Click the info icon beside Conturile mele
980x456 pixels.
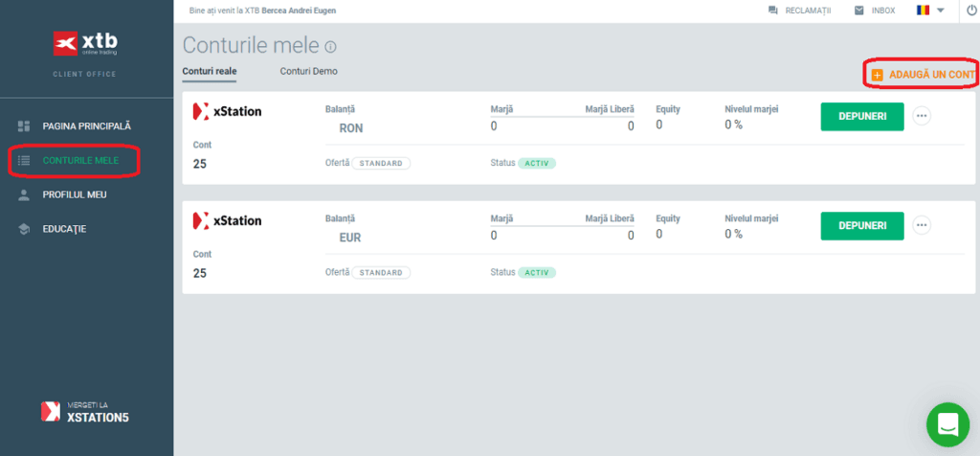(331, 46)
